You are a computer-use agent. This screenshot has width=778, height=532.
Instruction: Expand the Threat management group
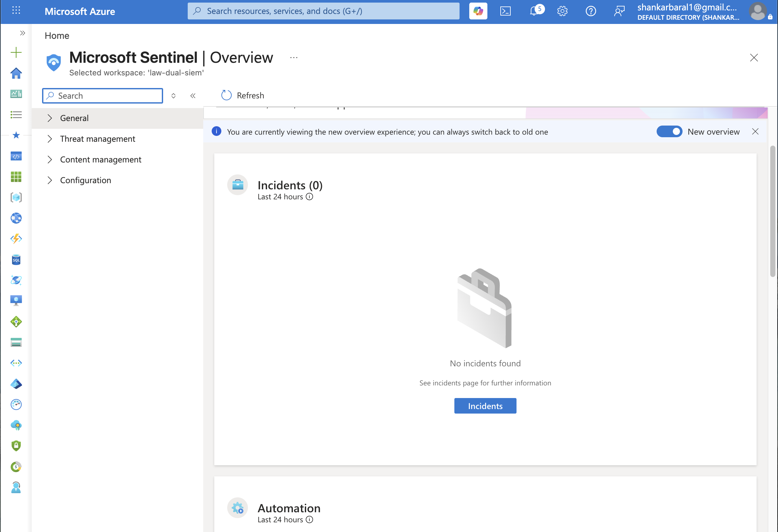[x=117, y=139]
